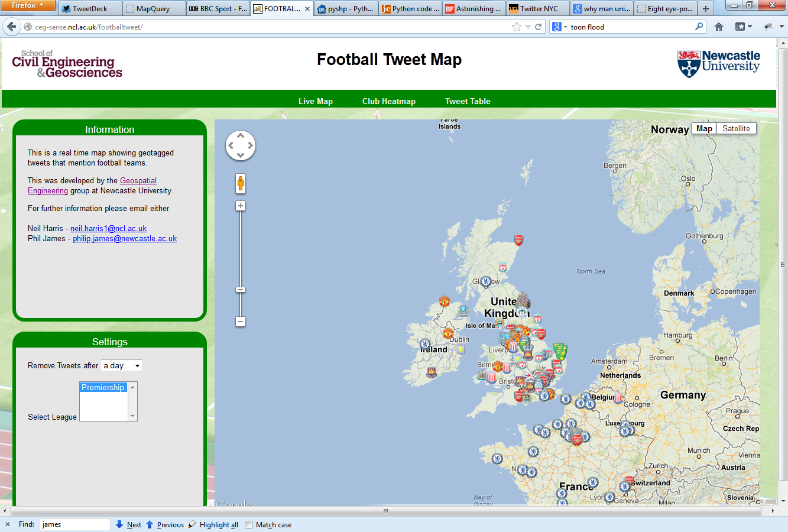Open the Firefox menu dropdown

click(x=28, y=5)
